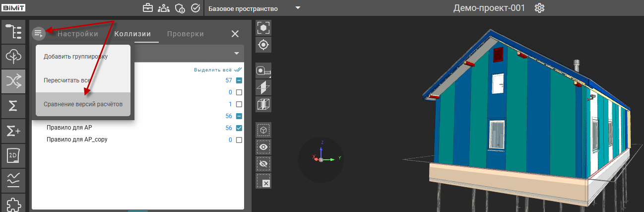Open the model tree sidebar icon
644x212 pixels.
coord(13,32)
